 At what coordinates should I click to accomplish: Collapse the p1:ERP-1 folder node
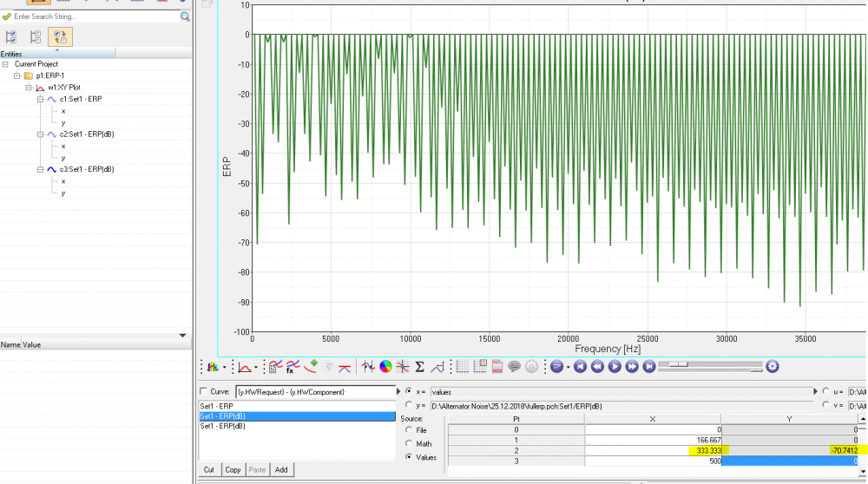pyautogui.click(x=17, y=75)
